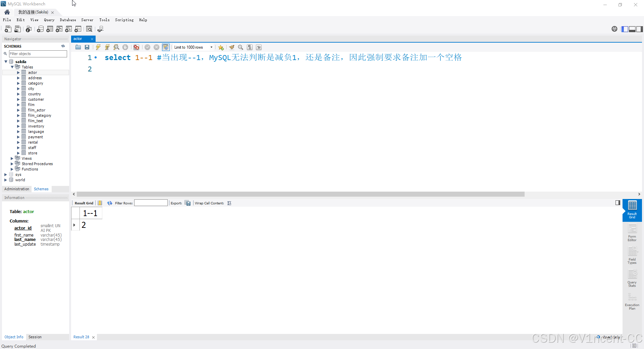Open the Scripting menu
Viewport: 644px width, 349px height.
124,20
